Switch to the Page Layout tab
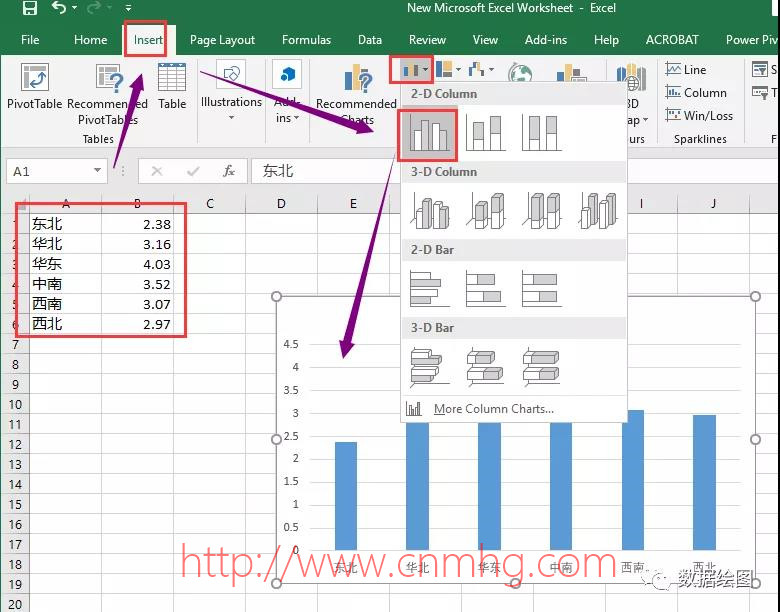Screen dimensions: 780x612 [x=223, y=40]
